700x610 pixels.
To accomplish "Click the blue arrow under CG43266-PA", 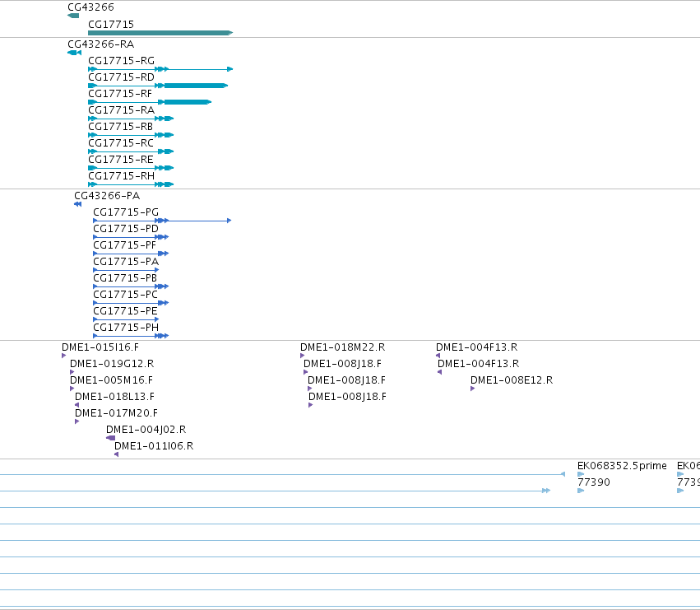I will pos(77,204).
